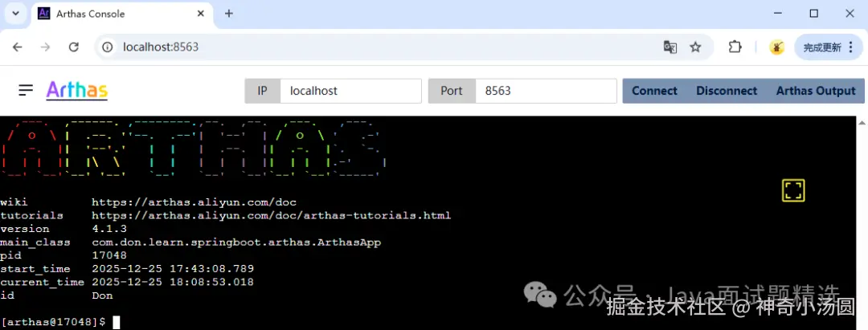Translate this page icon
Image resolution: width=868 pixels, height=330 pixels.
669,47
